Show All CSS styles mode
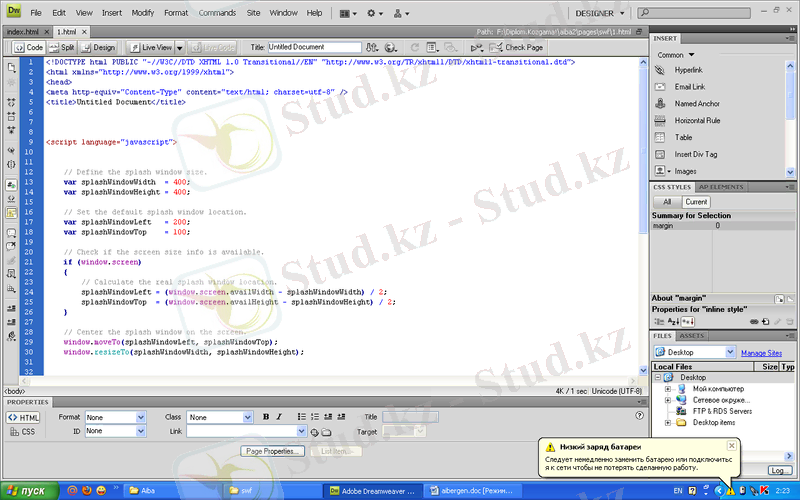This screenshot has width=800, height=500. click(667, 202)
